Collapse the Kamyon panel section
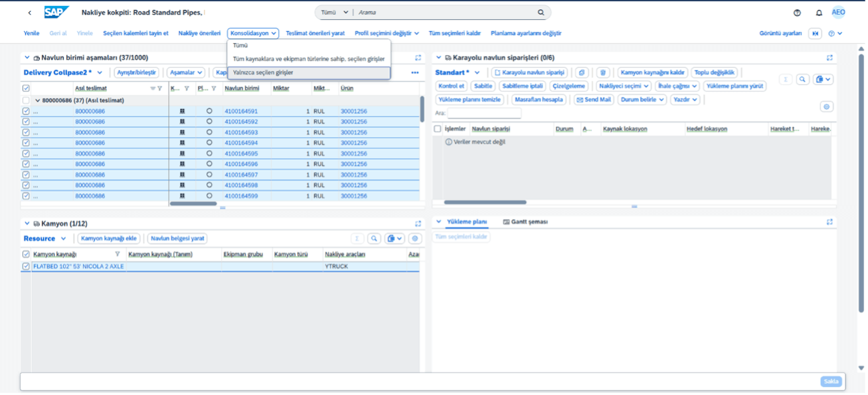 coord(27,224)
